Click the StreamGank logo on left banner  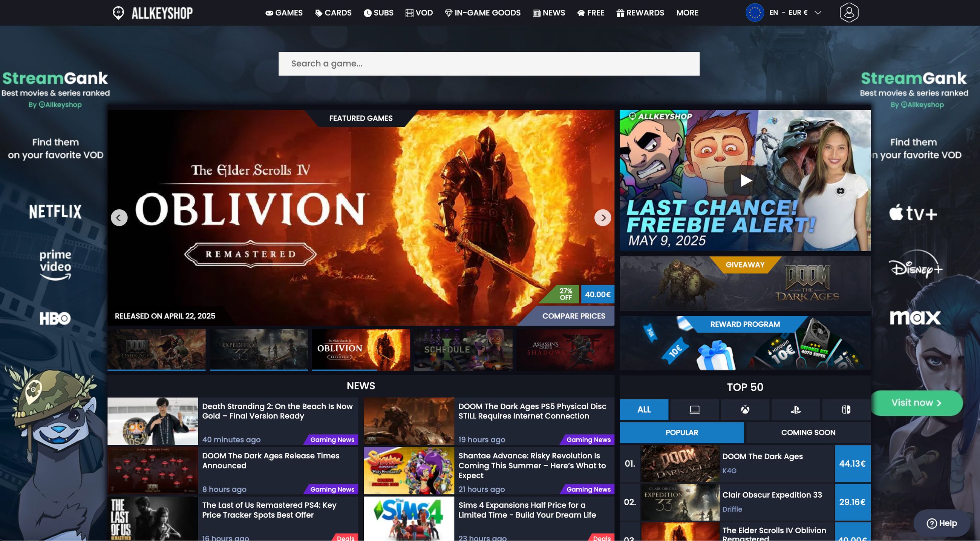pos(55,78)
